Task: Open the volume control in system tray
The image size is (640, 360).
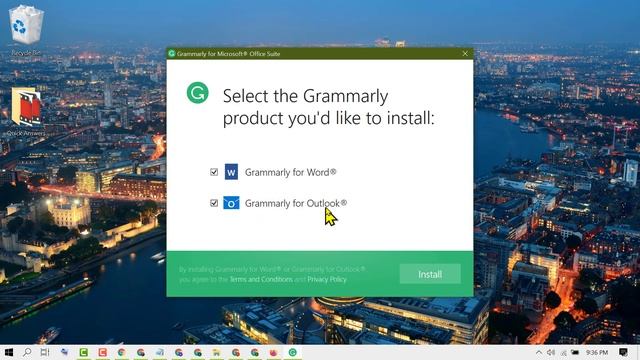Action: click(x=551, y=352)
